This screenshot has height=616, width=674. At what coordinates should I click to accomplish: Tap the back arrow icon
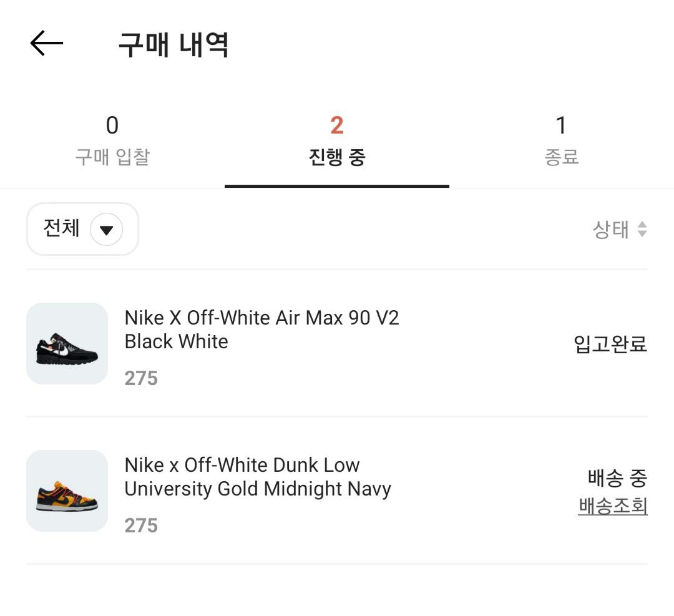[x=47, y=44]
